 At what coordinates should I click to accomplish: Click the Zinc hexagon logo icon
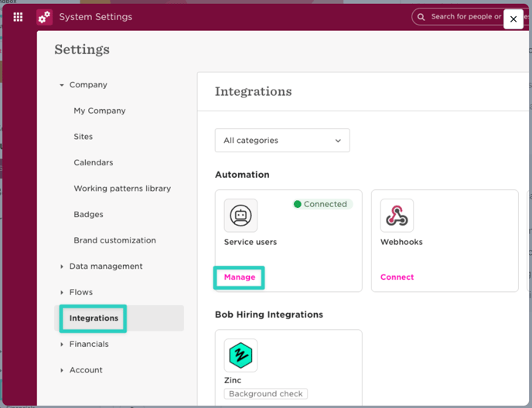point(240,355)
